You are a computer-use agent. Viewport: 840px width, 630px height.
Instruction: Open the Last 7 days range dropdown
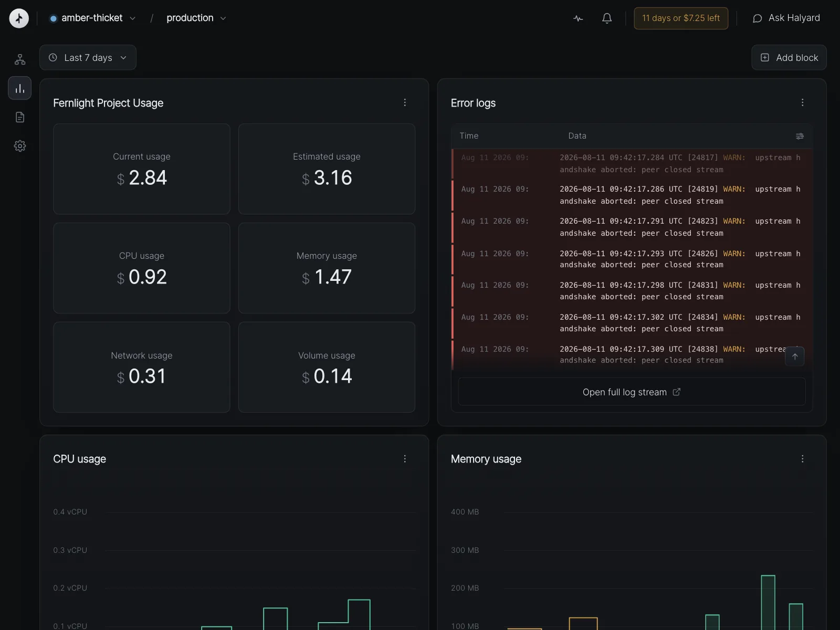click(x=88, y=58)
